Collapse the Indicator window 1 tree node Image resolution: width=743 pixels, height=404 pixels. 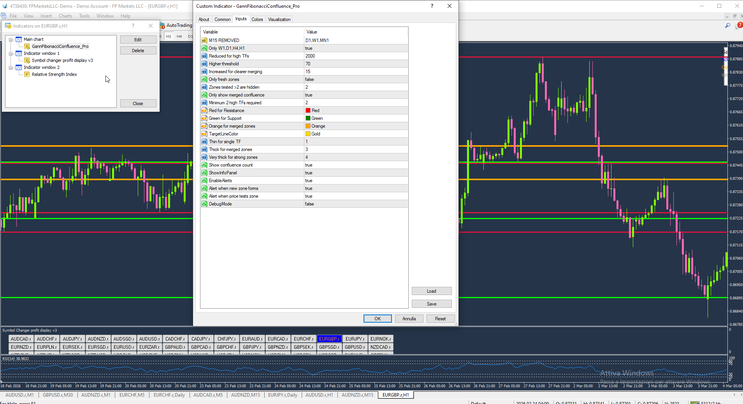coord(11,54)
